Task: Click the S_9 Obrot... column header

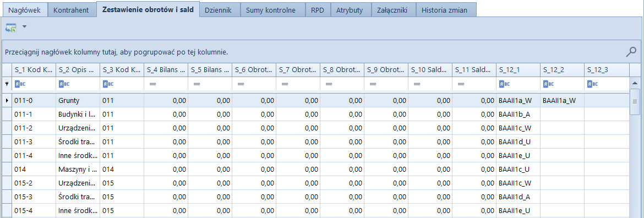Action: click(x=386, y=70)
